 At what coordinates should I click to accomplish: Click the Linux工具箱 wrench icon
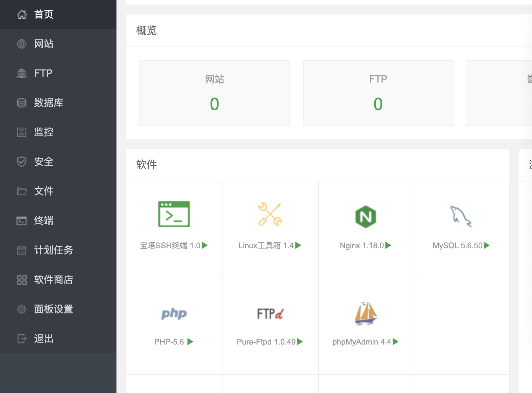(x=270, y=215)
